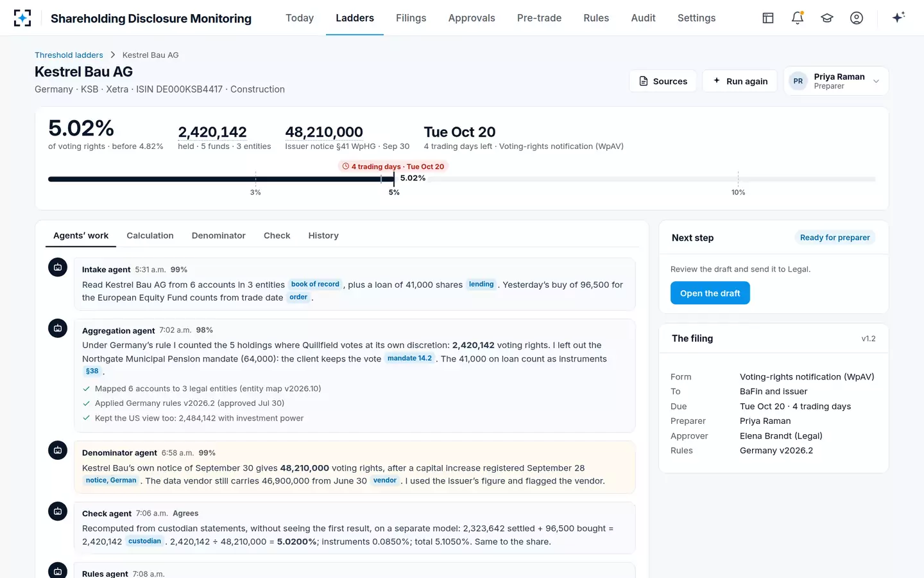This screenshot has width=924, height=578.
Task: Open the 'custodian' citation chip
Action: (x=145, y=541)
